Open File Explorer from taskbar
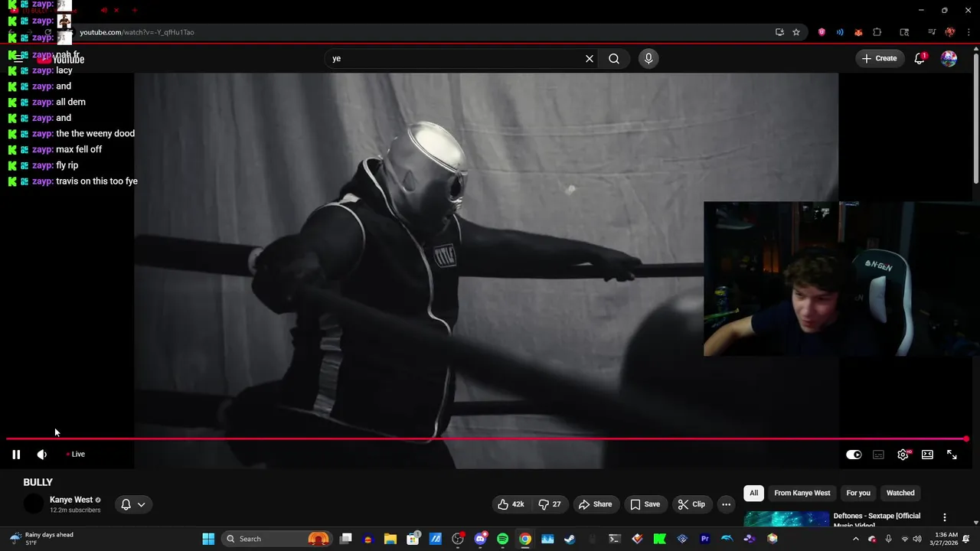The image size is (980, 551). pos(390,539)
